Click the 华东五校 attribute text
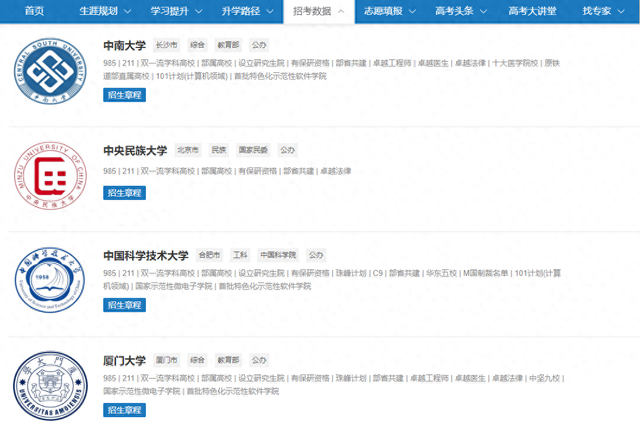Image resolution: width=640 pixels, height=435 pixels. (x=441, y=273)
